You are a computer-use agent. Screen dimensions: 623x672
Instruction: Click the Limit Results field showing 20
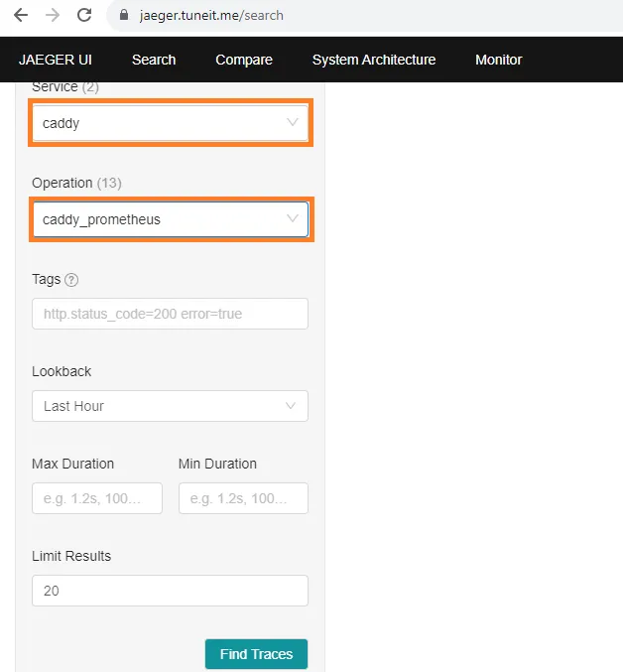tap(170, 591)
